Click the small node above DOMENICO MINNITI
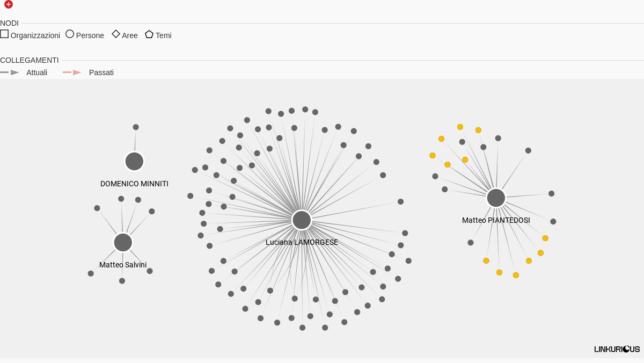Screen dimensions: 644x363 click(x=136, y=127)
